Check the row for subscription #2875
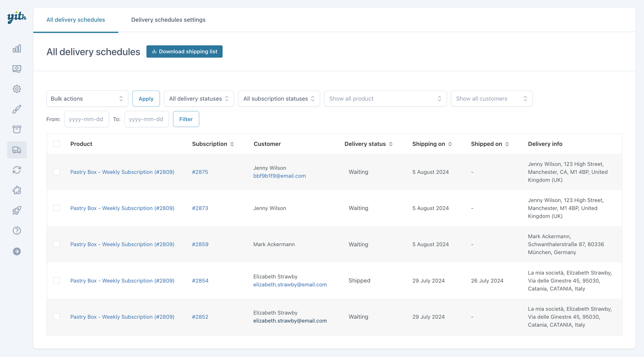This screenshot has width=644, height=357. pyautogui.click(x=56, y=172)
